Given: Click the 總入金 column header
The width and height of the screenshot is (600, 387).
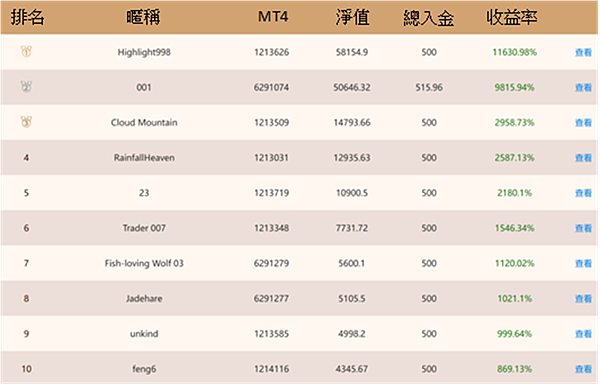Looking at the screenshot, I should click(x=429, y=18).
